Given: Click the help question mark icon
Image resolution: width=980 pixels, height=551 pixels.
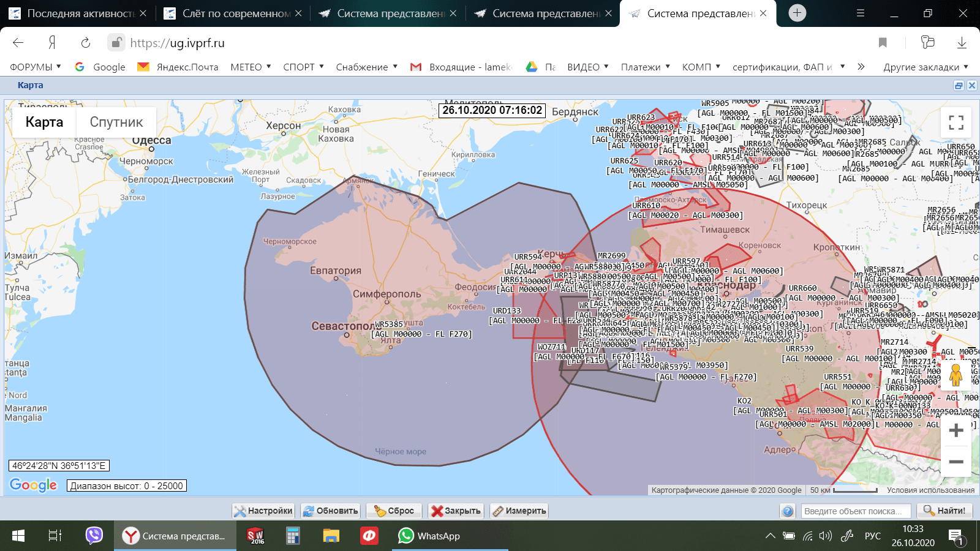Looking at the screenshot, I should pyautogui.click(x=788, y=511).
